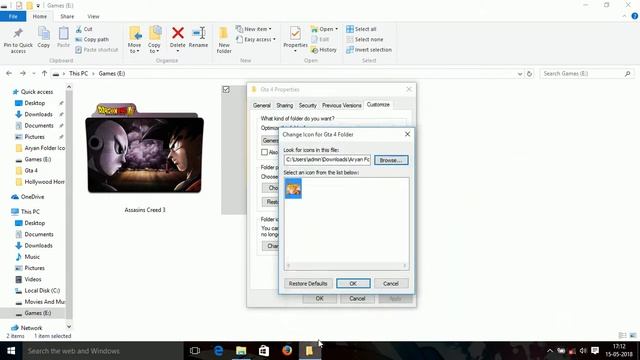
Task: Toggle the Also apply template checkbox
Action: point(264,152)
